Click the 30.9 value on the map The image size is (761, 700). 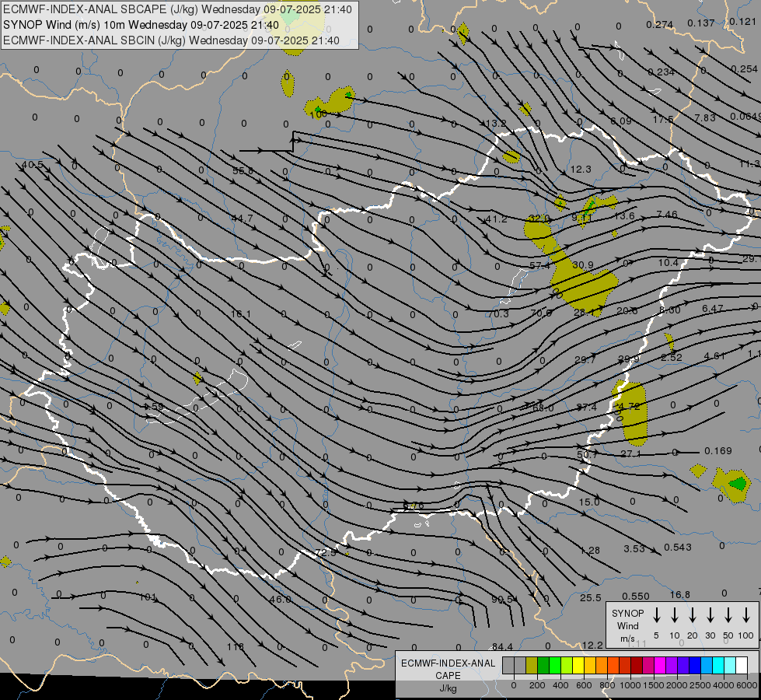tap(583, 264)
